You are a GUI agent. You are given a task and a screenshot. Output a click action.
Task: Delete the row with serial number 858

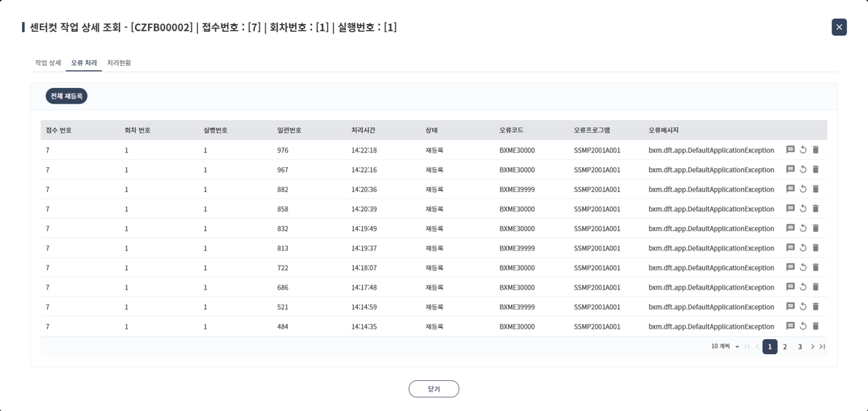[x=815, y=209]
